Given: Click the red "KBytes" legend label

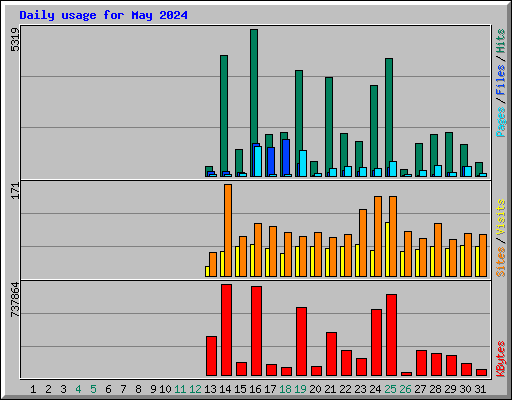Looking at the screenshot, I should (500, 359).
